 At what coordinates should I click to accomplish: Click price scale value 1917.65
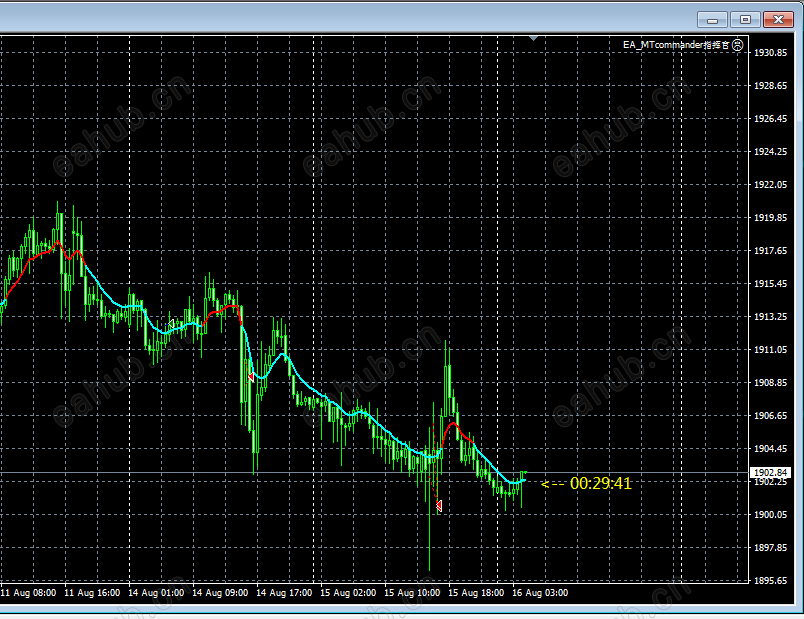(x=770, y=250)
